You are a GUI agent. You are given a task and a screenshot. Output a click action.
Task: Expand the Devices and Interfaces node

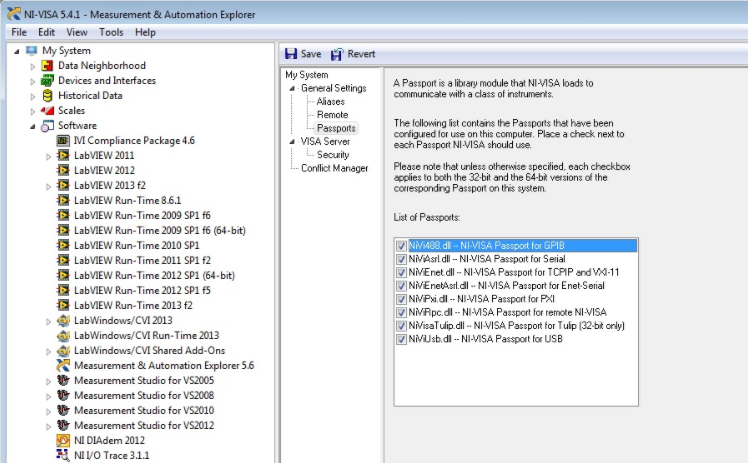pos(32,81)
